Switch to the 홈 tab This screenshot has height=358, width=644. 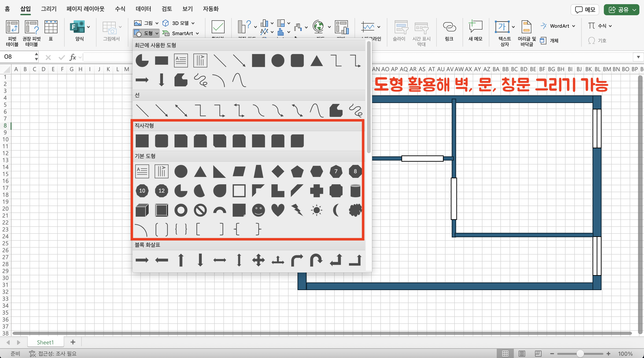[x=7, y=9]
